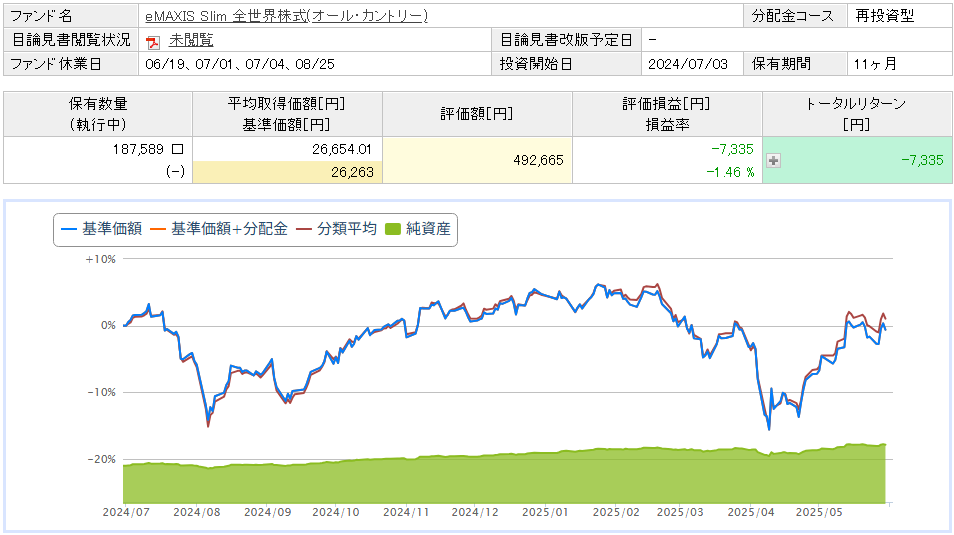Viewport: 954px width, 535px height.
Task: Click the PDF icon beside 未閲覧
Action: pyautogui.click(x=153, y=42)
